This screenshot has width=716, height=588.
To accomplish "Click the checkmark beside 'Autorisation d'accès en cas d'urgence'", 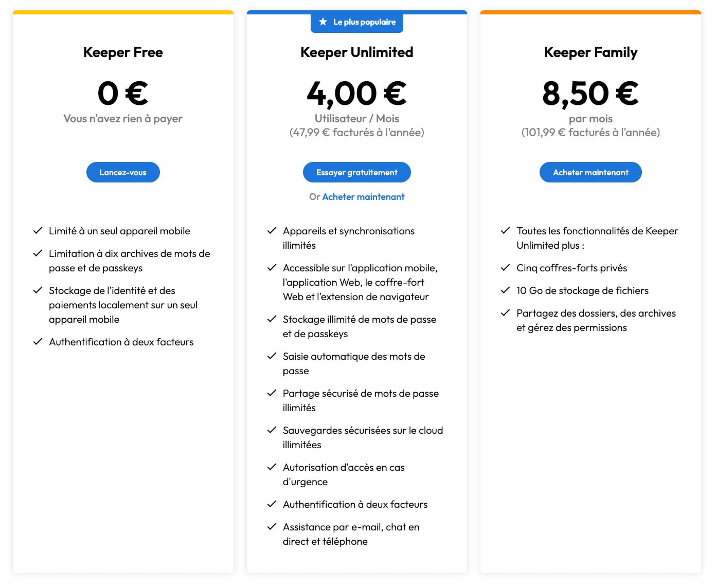I will pyautogui.click(x=272, y=467).
